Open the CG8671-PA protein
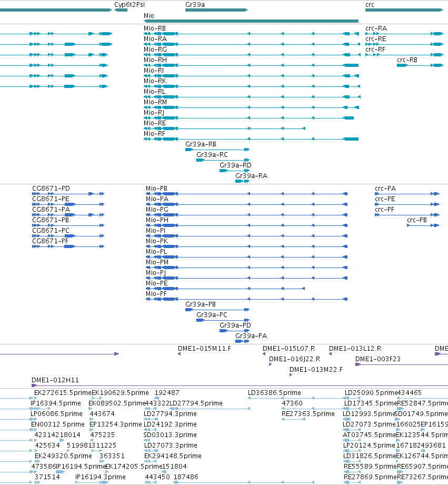Screen dimensions: 448x485 coord(51,210)
